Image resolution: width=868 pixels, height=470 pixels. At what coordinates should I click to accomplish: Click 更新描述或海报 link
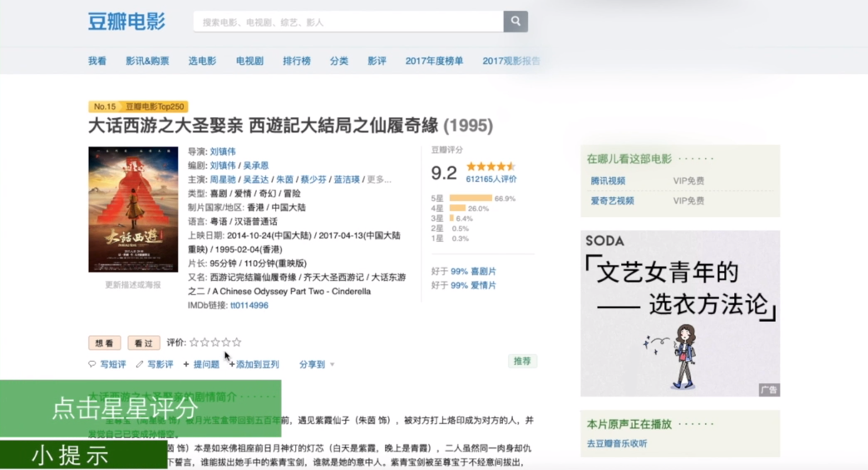[133, 285]
